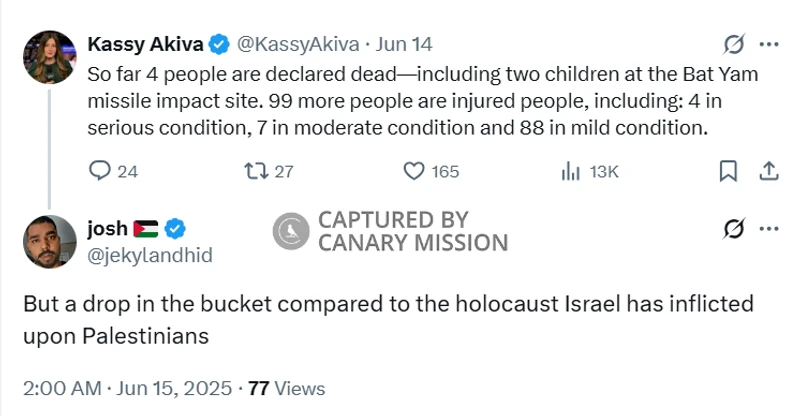This screenshot has width=800, height=416.
Task: Click josh's blue verified checkmark
Action: pyautogui.click(x=172, y=229)
